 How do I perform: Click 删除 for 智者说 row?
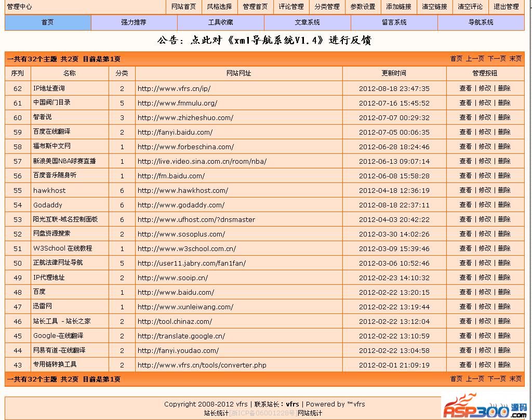coord(504,117)
